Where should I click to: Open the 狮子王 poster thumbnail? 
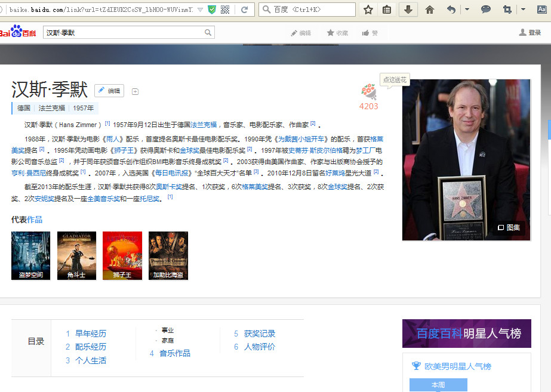122,256
